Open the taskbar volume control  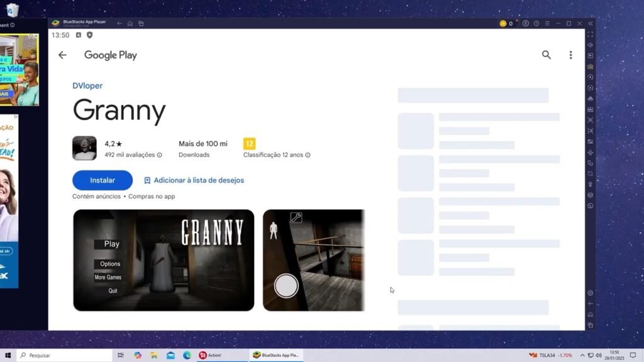[x=599, y=355]
